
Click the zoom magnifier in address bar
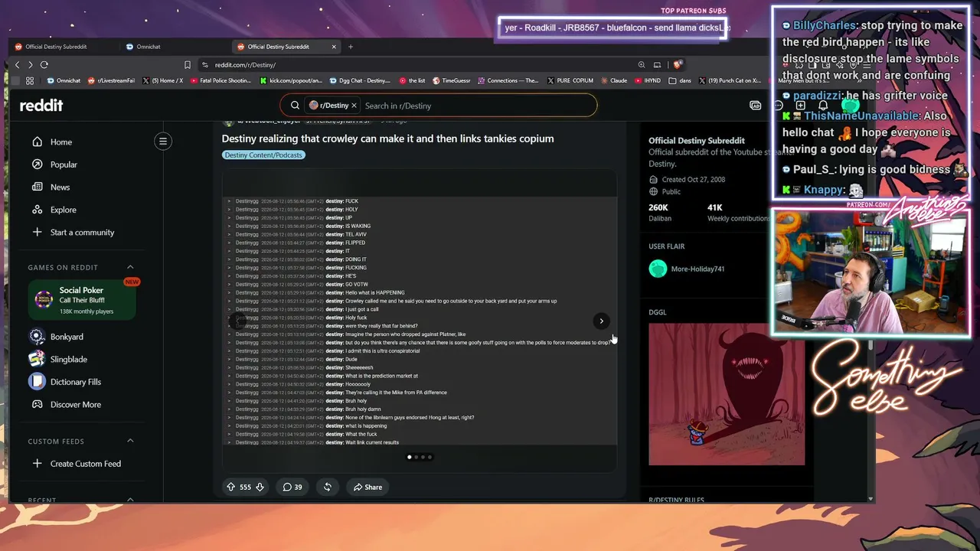[x=642, y=65]
